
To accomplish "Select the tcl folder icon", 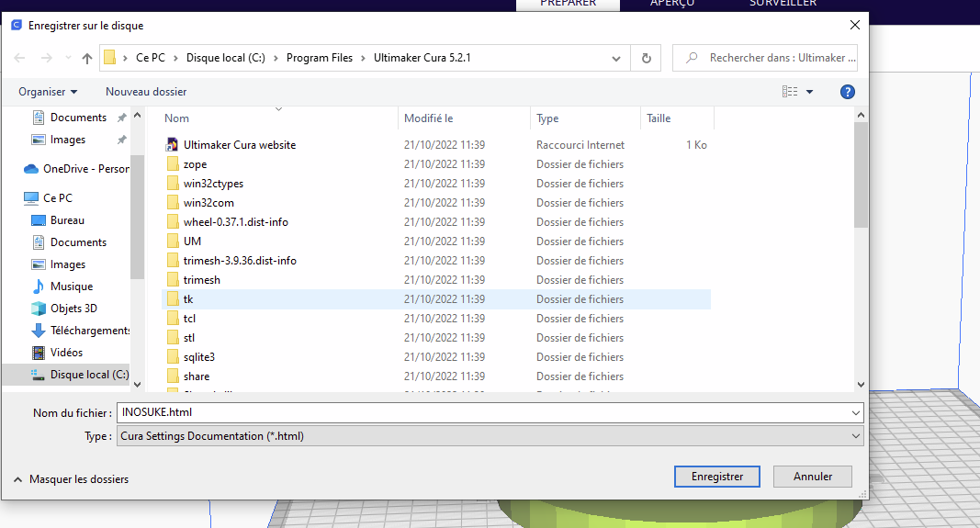I will [173, 319].
